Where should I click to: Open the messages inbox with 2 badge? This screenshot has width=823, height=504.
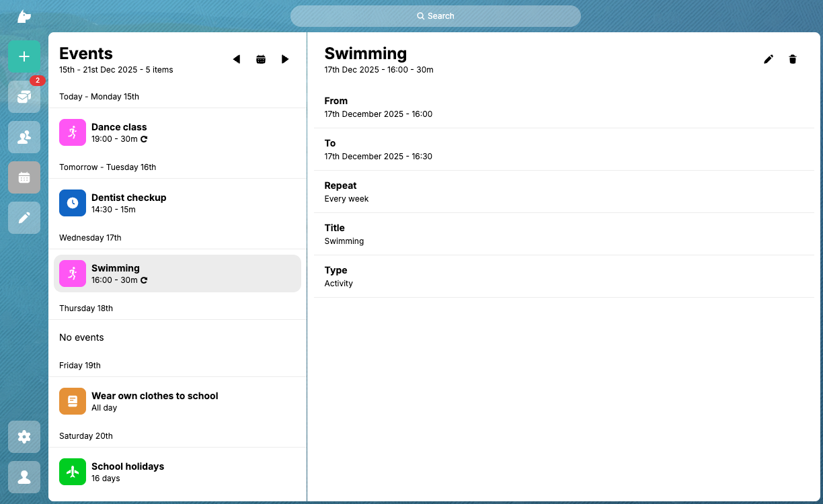[x=24, y=97]
